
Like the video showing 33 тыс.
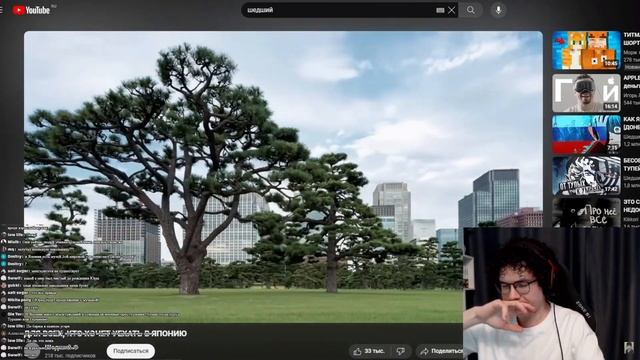click(369, 351)
